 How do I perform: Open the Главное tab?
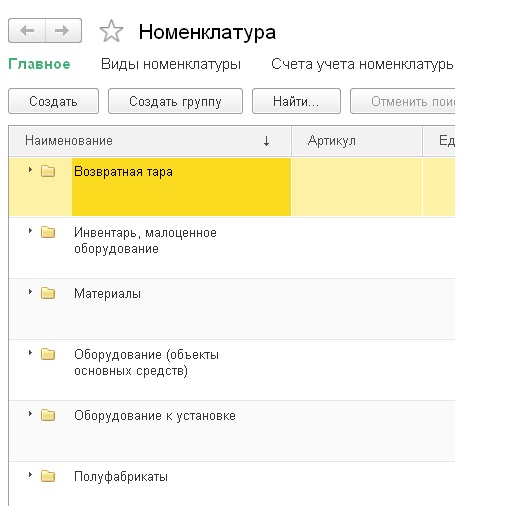pos(39,64)
